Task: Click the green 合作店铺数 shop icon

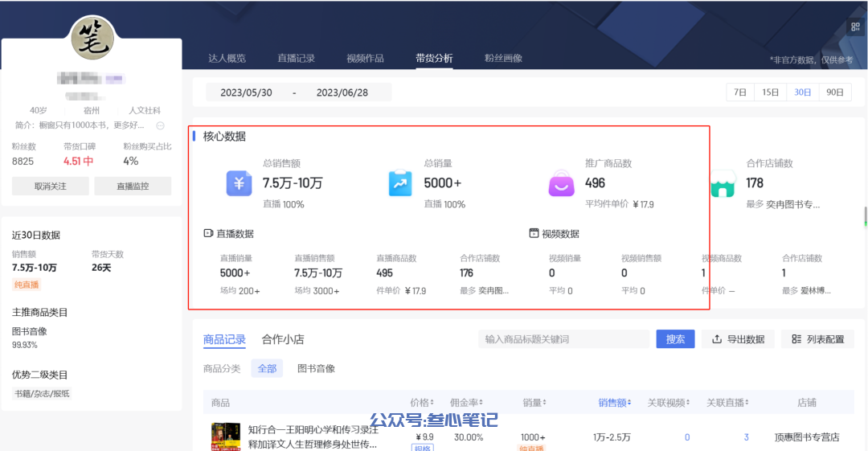Action: pyautogui.click(x=723, y=183)
